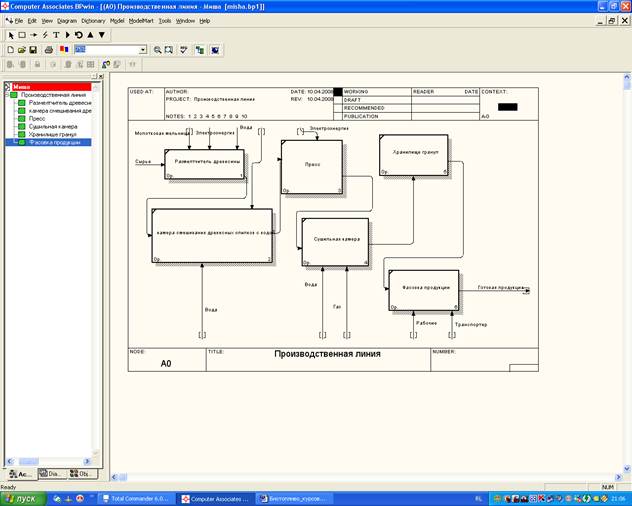Image resolution: width=632 pixels, height=506 pixels.
Task: Save the current model
Action: point(33,50)
